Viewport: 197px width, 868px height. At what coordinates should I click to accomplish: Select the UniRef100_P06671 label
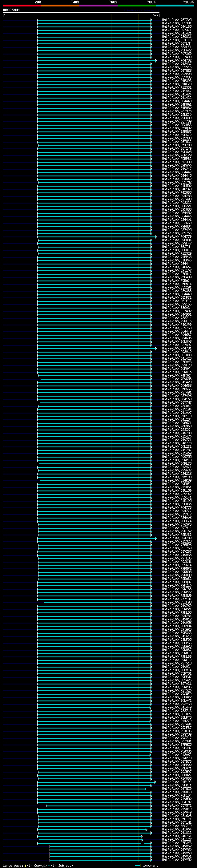click(176, 423)
